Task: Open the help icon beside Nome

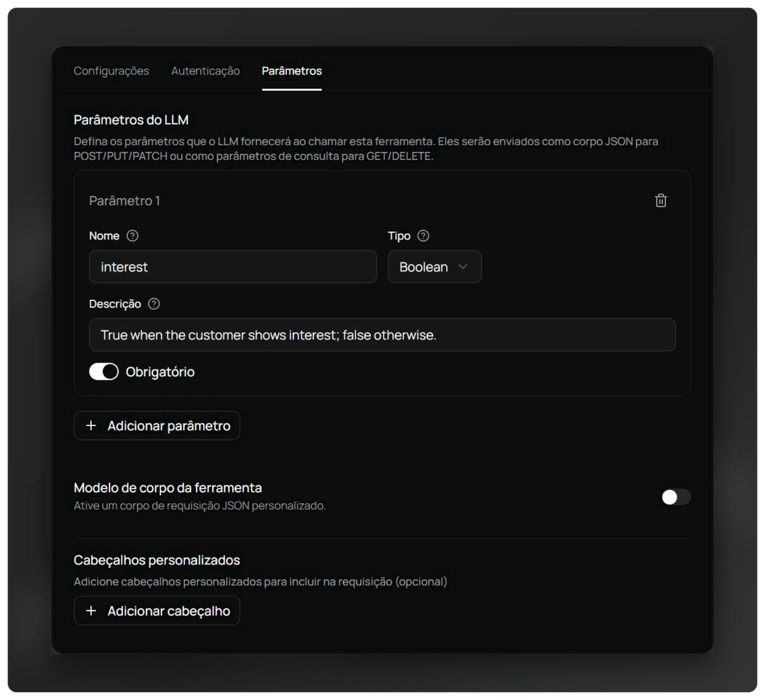Action: point(132,236)
